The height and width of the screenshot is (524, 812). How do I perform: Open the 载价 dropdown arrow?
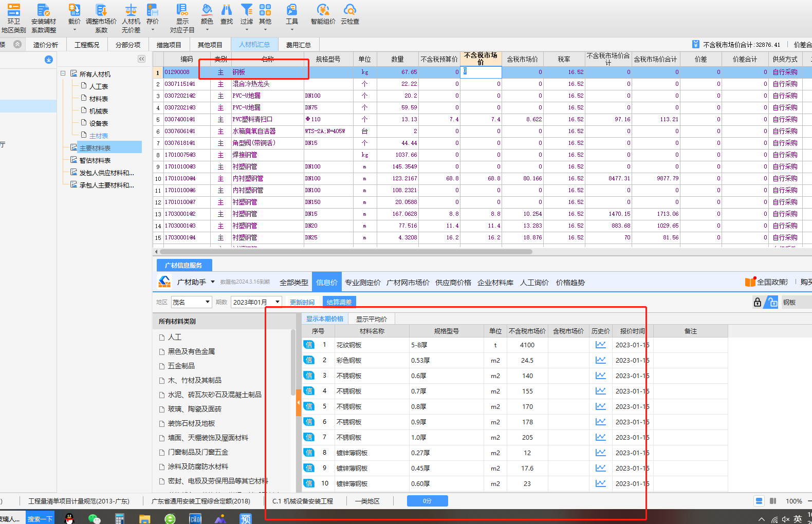[x=75, y=30]
